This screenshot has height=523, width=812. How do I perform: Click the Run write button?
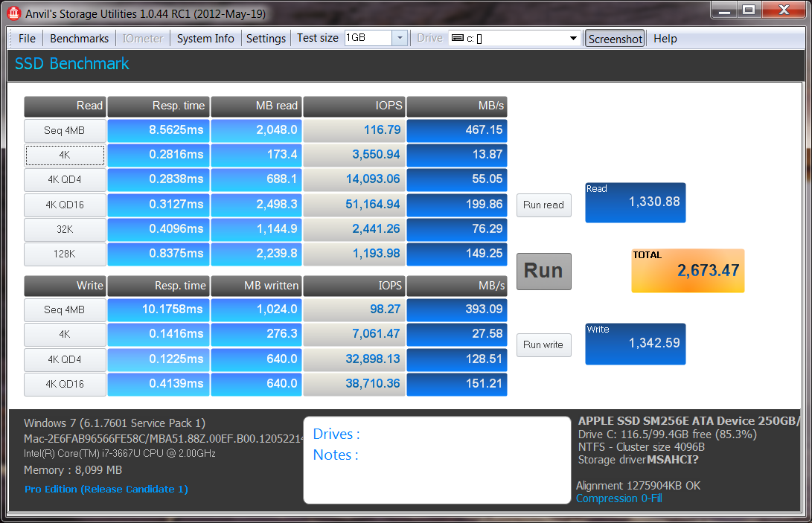click(x=543, y=345)
